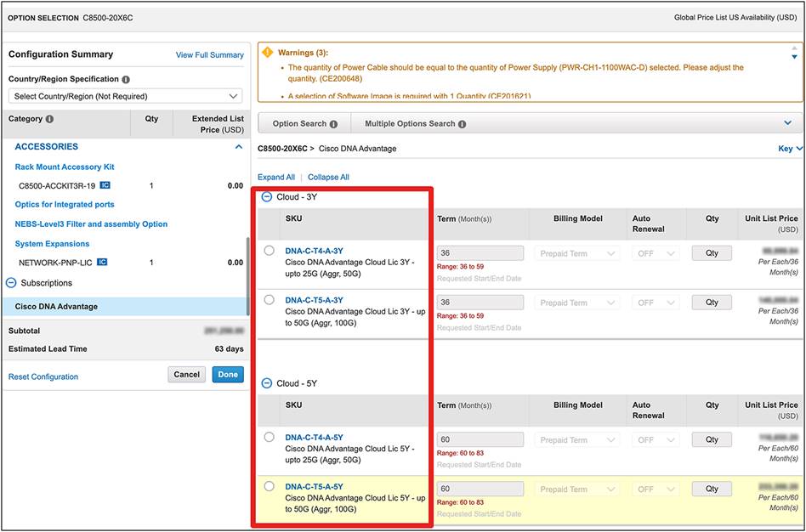
Task: Select Cisco DNA Advantage in summary list
Action: (125, 306)
